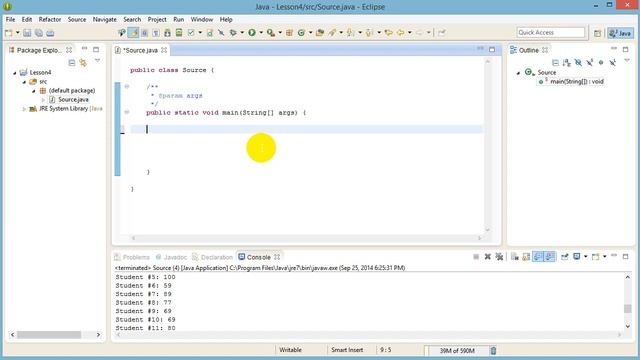Click the Search flashlight toolbar icon
Image resolution: width=640 pixels, height=360 pixels.
332,33
